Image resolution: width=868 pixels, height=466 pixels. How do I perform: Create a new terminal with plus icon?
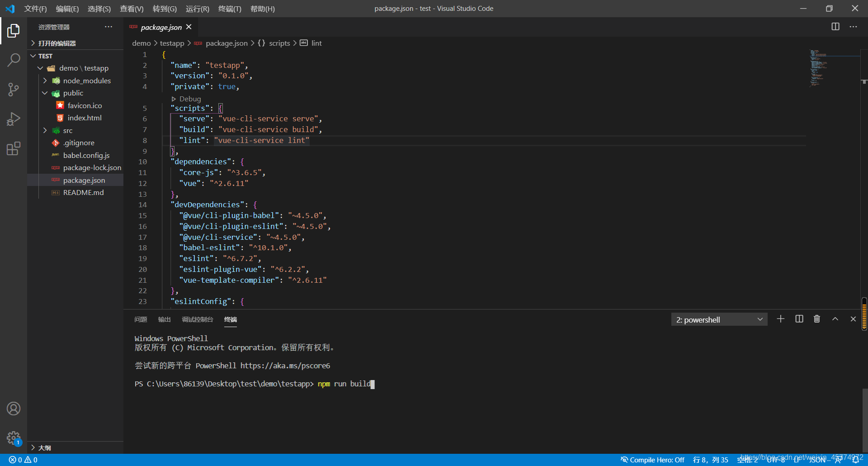pos(781,319)
